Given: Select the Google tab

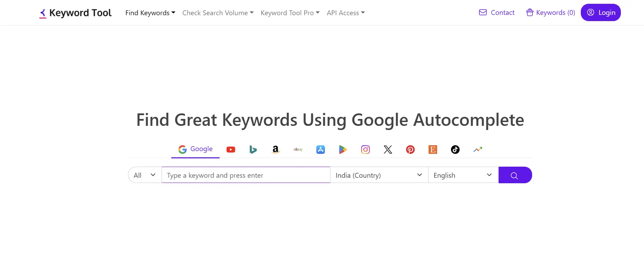Looking at the screenshot, I should tap(195, 149).
